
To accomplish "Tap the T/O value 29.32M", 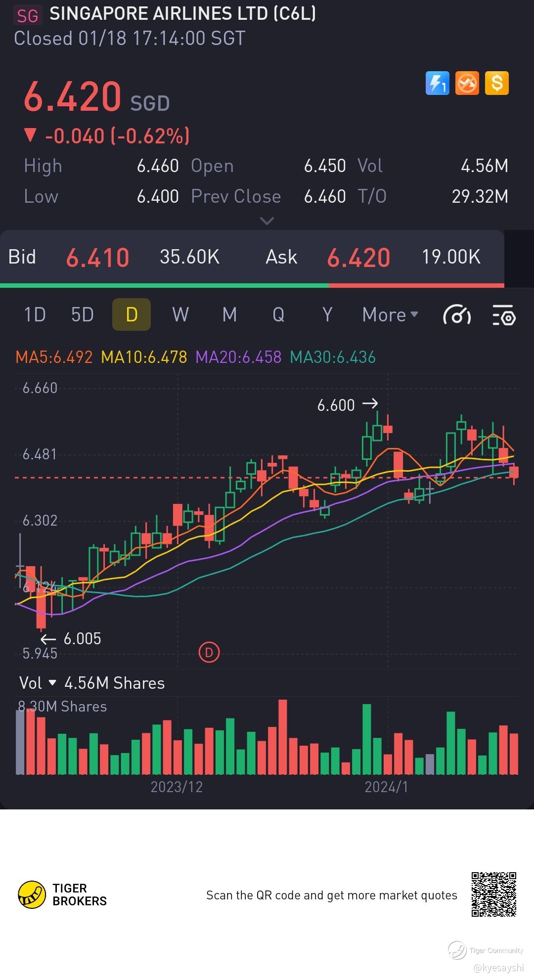I will pyautogui.click(x=480, y=197).
